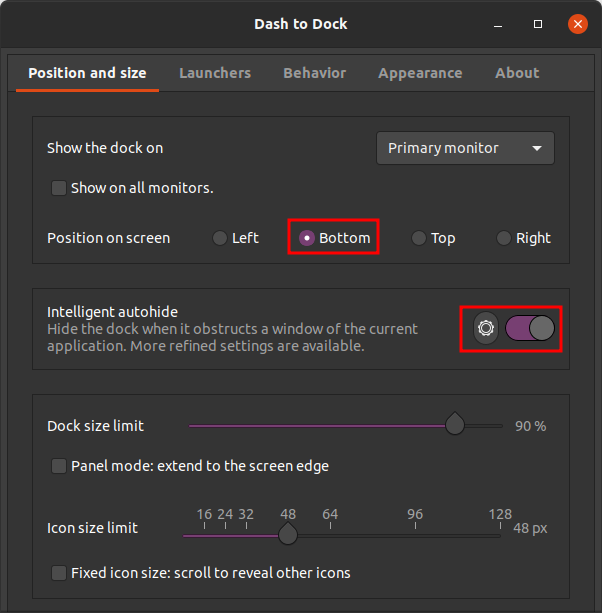The width and height of the screenshot is (602, 613).
Task: Click the 90 % dock size value
Action: (530, 426)
